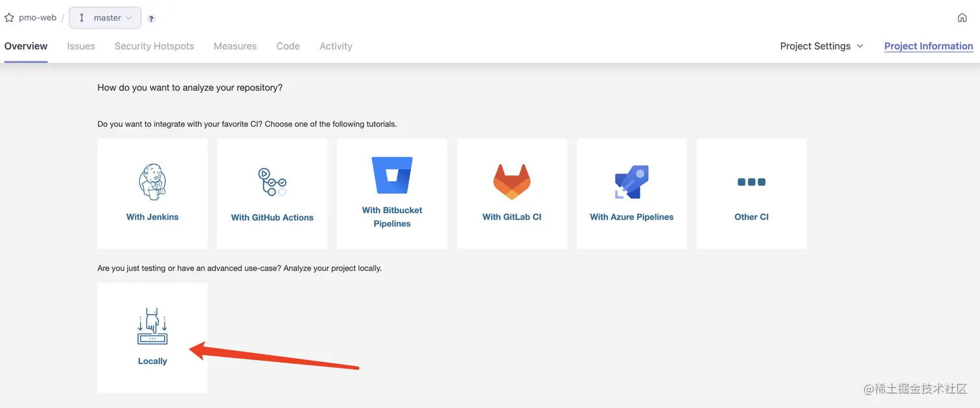
Task: Choose the Locally analysis label
Action: tap(152, 361)
